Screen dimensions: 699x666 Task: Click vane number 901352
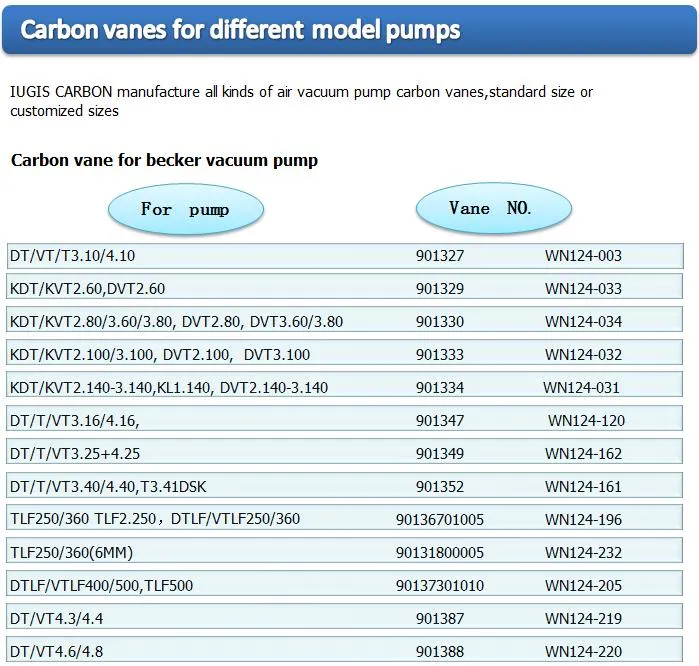(440, 487)
